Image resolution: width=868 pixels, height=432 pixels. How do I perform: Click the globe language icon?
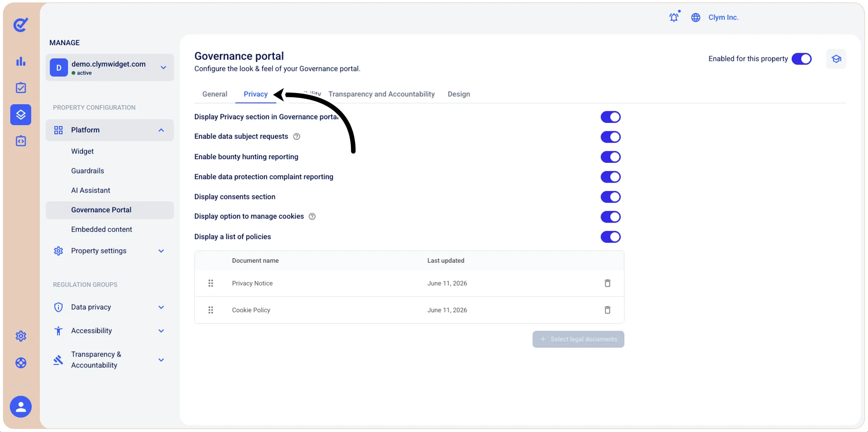point(696,17)
